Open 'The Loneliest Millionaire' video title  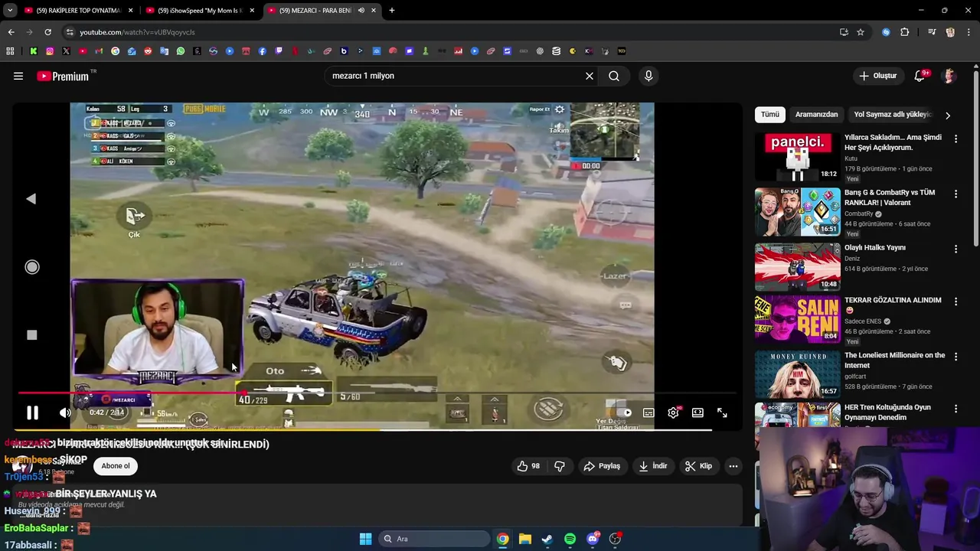tap(894, 360)
